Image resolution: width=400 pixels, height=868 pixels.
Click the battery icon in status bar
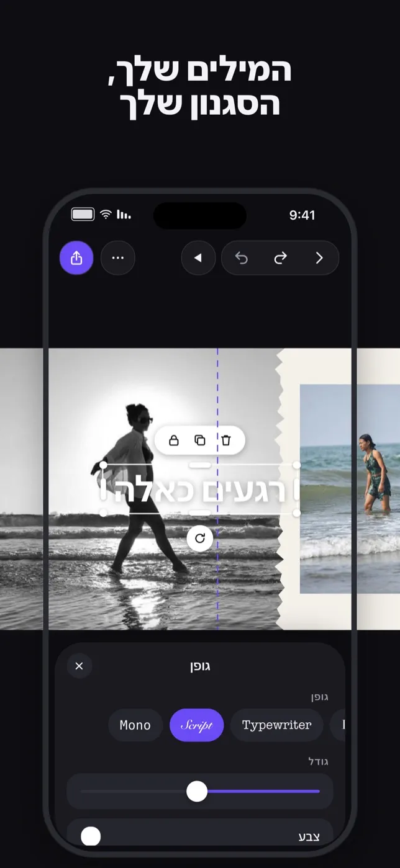click(x=83, y=215)
